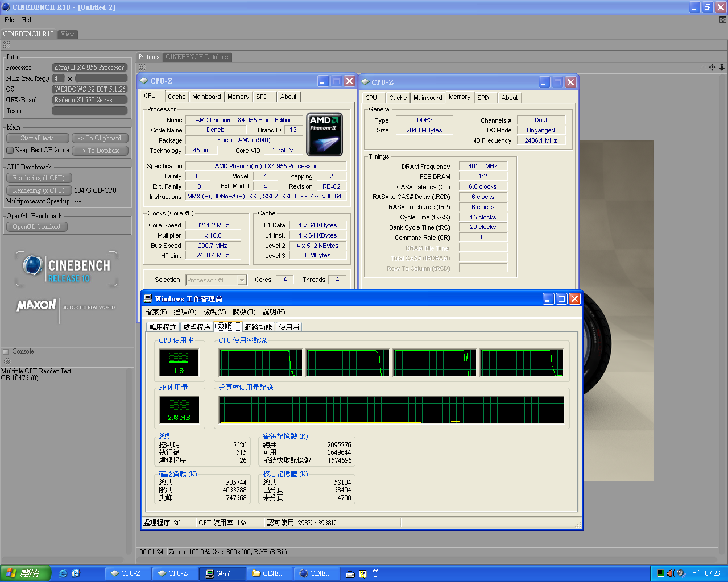728x582 pixels.
Task: Click the To Clipboard button
Action: (100, 138)
